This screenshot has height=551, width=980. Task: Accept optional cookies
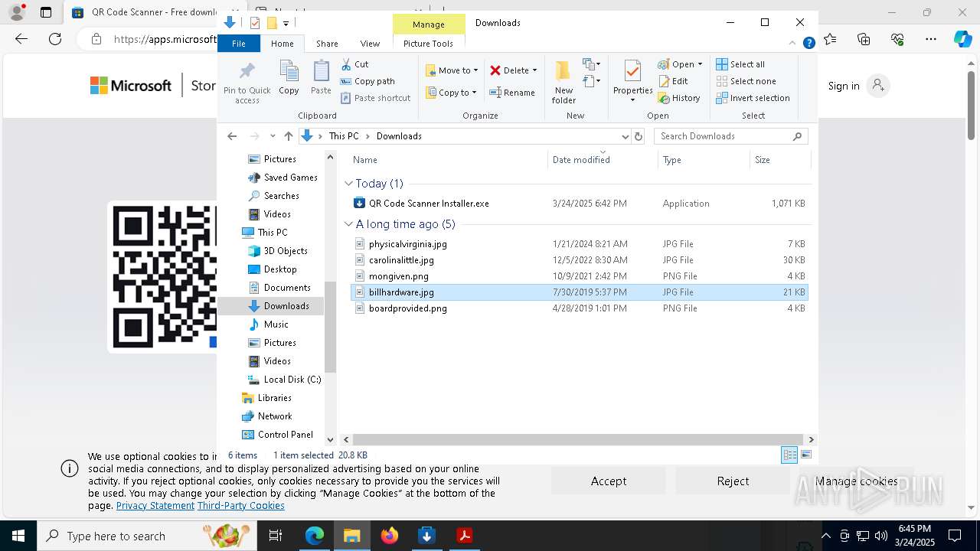coord(609,481)
